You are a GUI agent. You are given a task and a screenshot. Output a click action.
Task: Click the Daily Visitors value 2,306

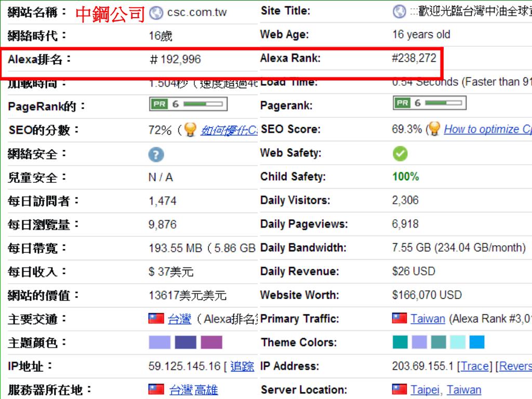tap(405, 200)
